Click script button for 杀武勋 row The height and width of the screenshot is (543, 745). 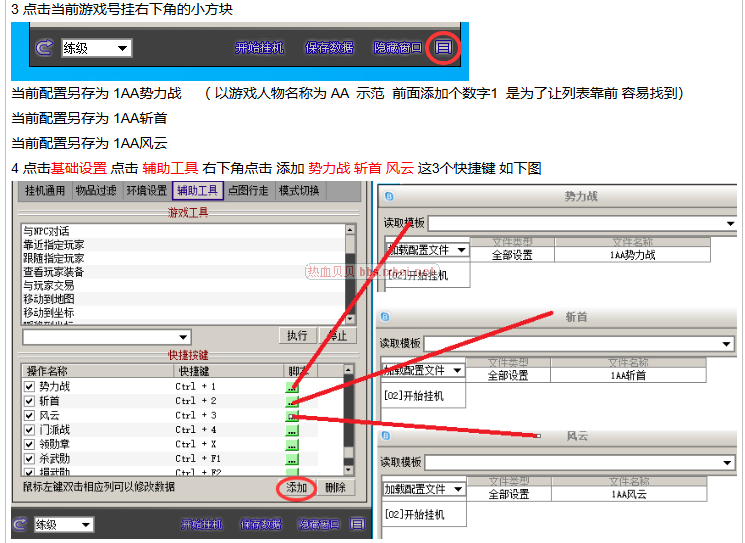[292, 458]
